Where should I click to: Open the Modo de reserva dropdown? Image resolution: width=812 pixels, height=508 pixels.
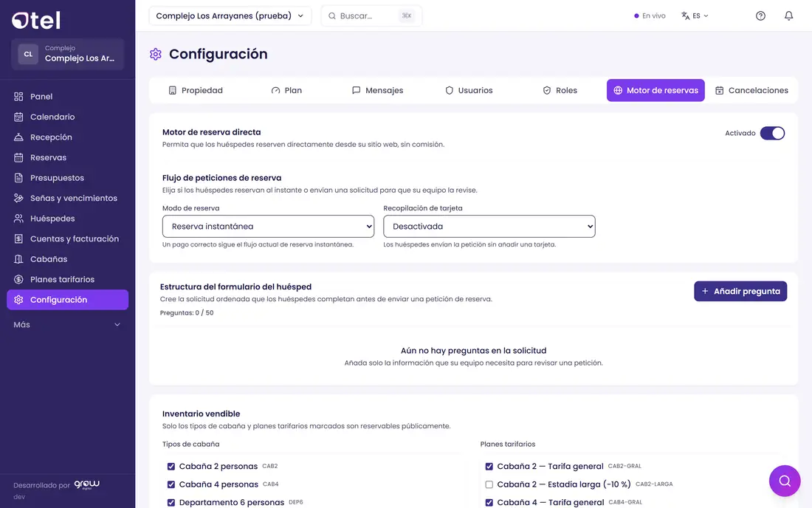[268, 226]
